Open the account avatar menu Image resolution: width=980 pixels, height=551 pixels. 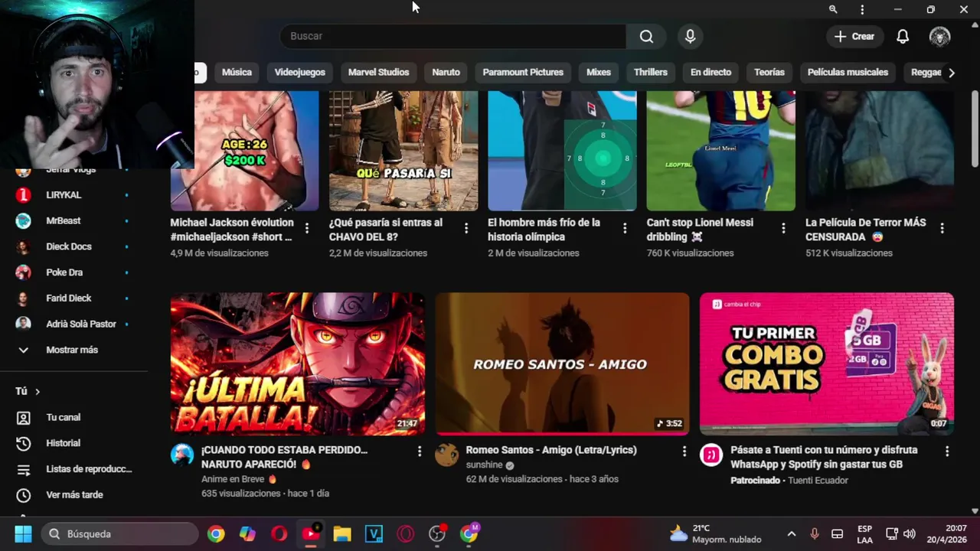coord(939,36)
